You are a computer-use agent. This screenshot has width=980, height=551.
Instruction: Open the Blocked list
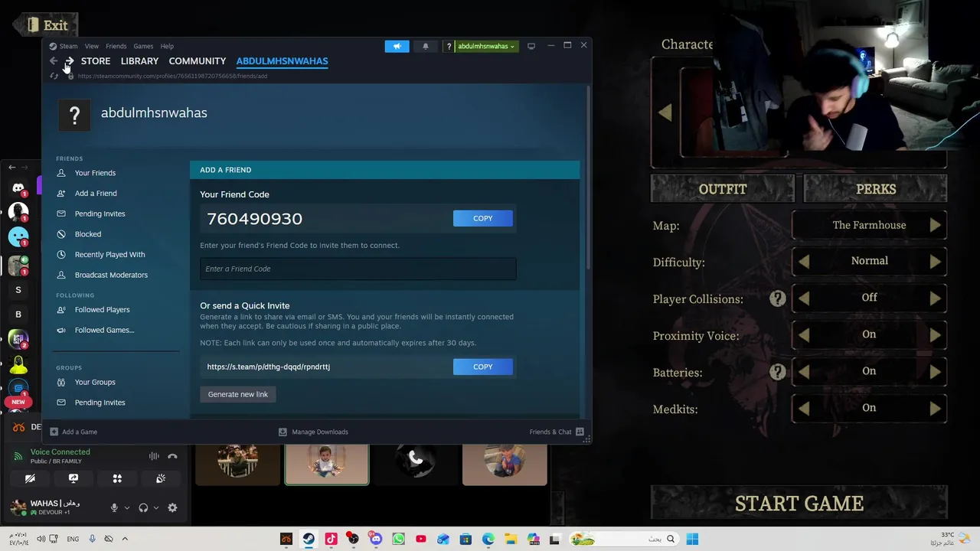[x=87, y=234]
